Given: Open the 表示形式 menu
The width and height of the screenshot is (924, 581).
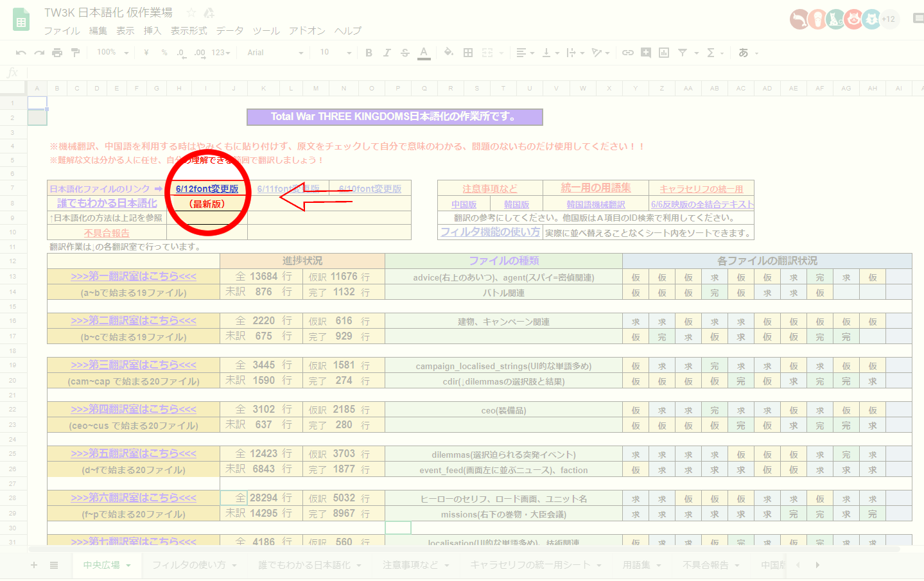Looking at the screenshot, I should coord(189,31).
